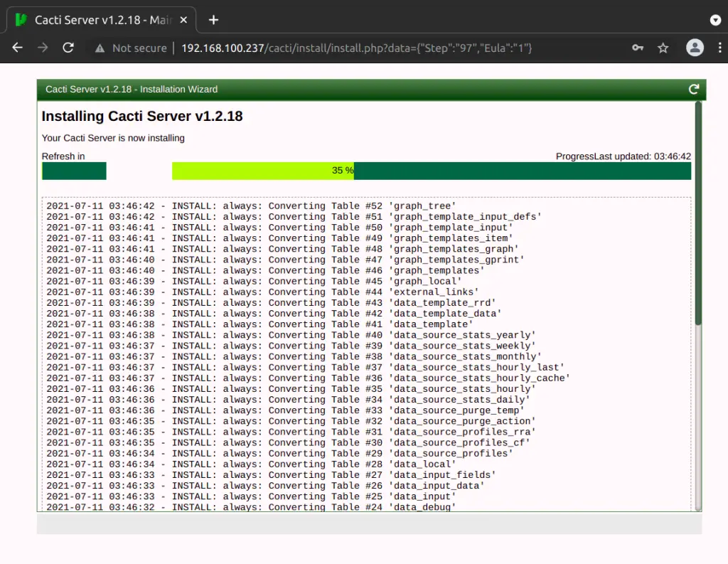Expand the tab search dropdown arrow

pyautogui.click(x=715, y=20)
